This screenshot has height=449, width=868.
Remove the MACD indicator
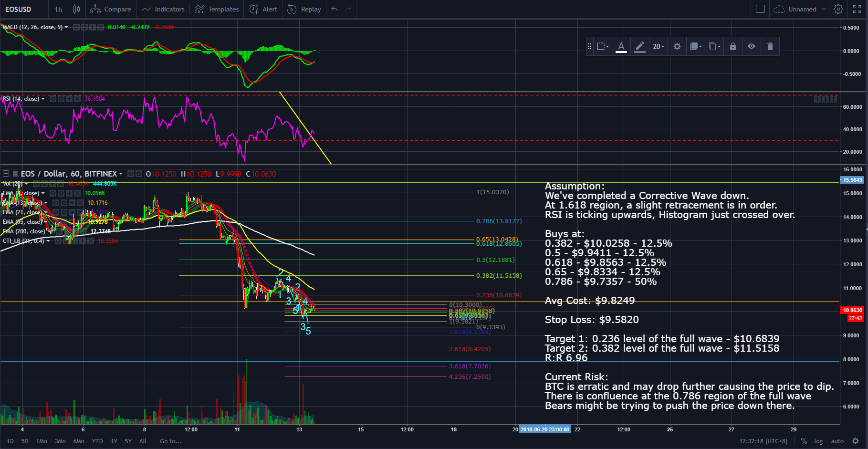coord(101,27)
